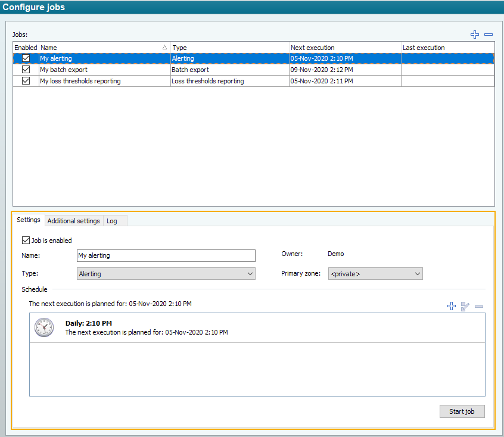Viewport: 504px width, 437px height.
Task: Select the Settings tab
Action: (x=29, y=220)
